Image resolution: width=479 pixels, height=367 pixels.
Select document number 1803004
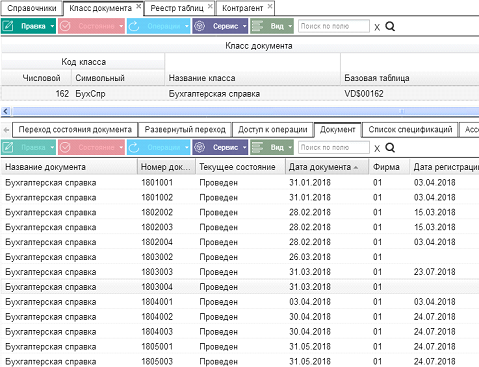click(157, 287)
